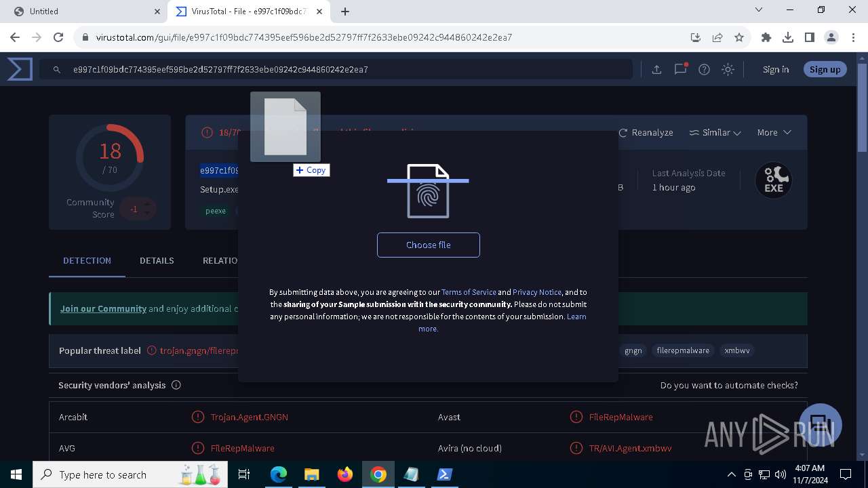Image resolution: width=868 pixels, height=488 pixels.
Task: Open Chrome downloads icon
Action: 788,37
